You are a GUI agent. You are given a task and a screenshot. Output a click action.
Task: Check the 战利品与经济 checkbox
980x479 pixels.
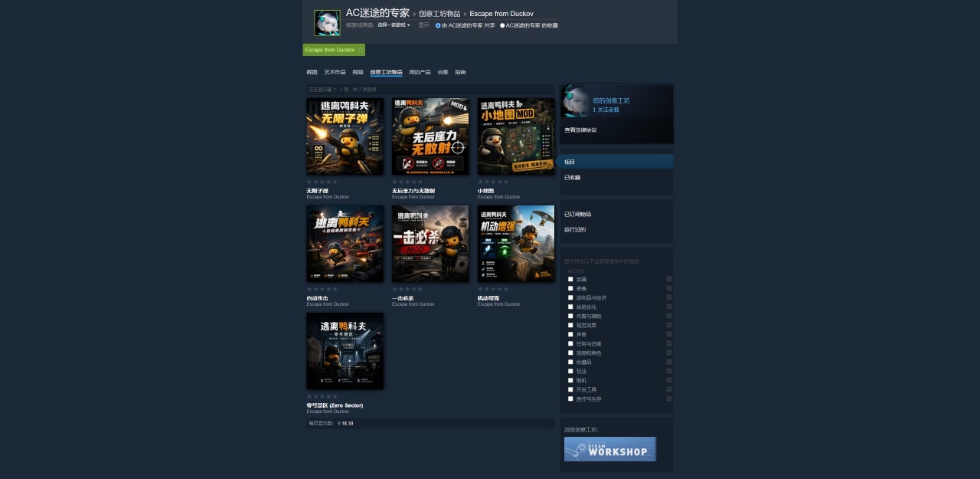coord(570,297)
